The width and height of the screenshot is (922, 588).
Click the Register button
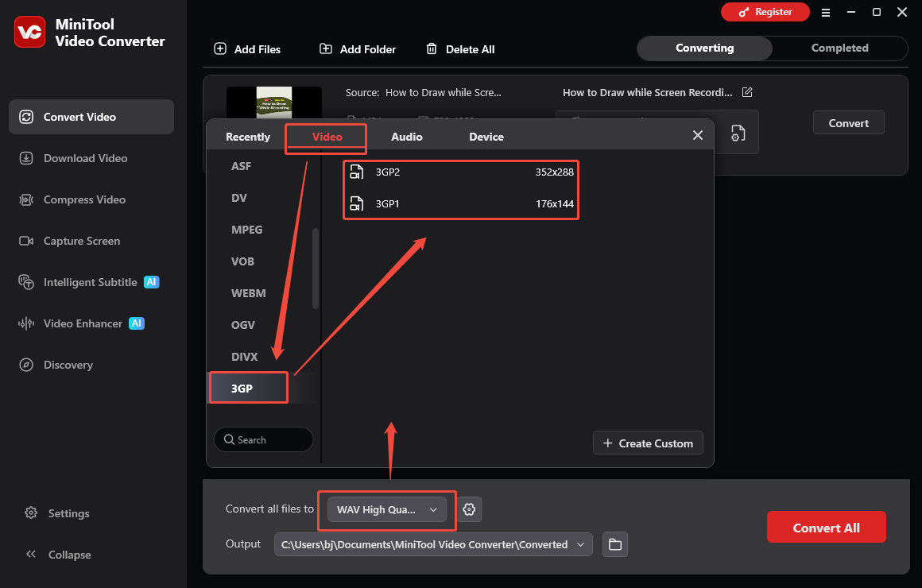765,12
